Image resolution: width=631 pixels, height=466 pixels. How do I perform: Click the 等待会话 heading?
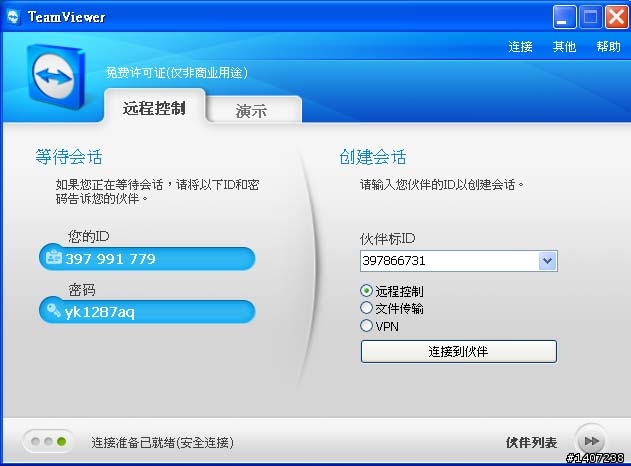pyautogui.click(x=68, y=157)
